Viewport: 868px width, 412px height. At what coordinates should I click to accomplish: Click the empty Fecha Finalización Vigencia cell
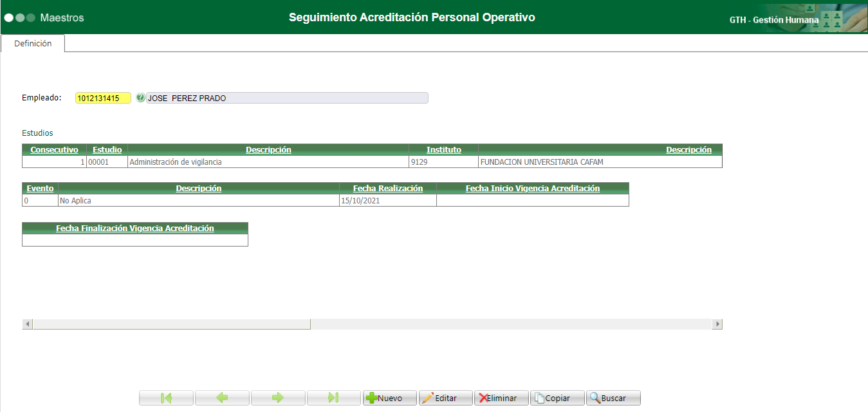tap(135, 240)
